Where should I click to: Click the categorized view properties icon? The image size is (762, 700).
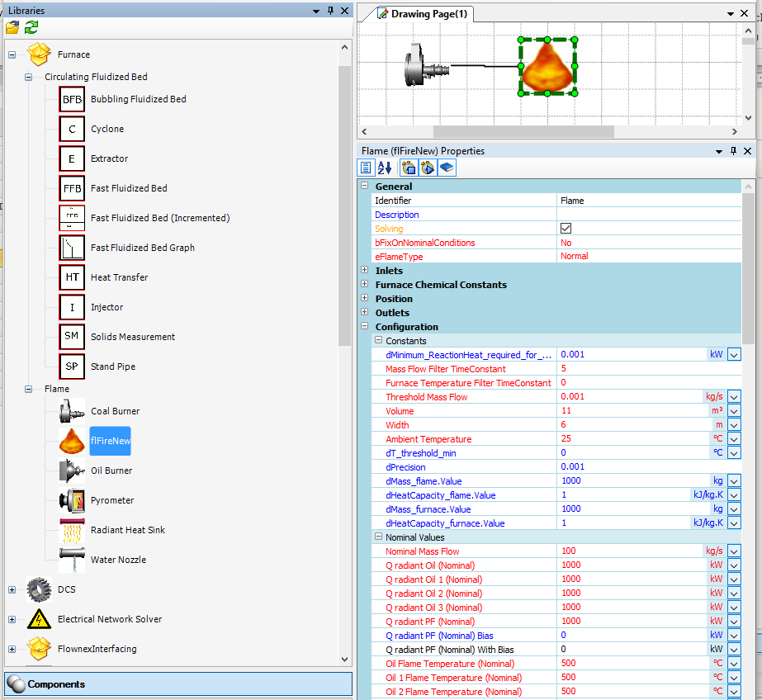pyautogui.click(x=366, y=168)
